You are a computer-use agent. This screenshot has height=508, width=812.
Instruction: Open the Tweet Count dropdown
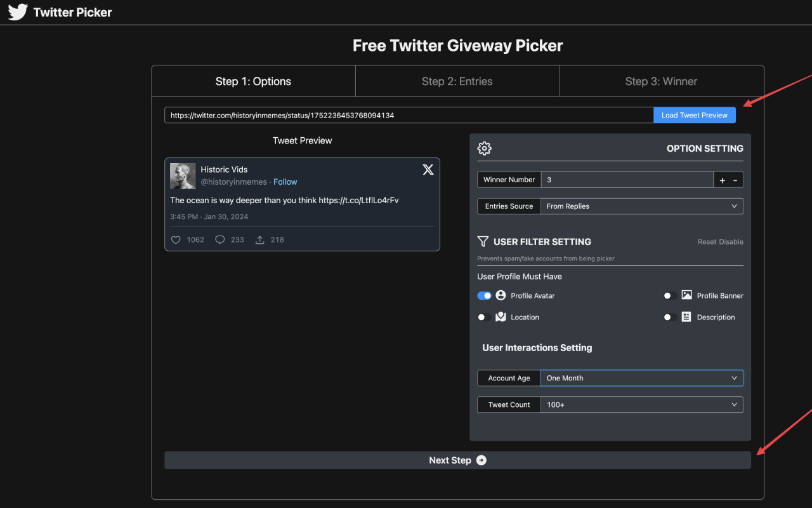(641, 404)
